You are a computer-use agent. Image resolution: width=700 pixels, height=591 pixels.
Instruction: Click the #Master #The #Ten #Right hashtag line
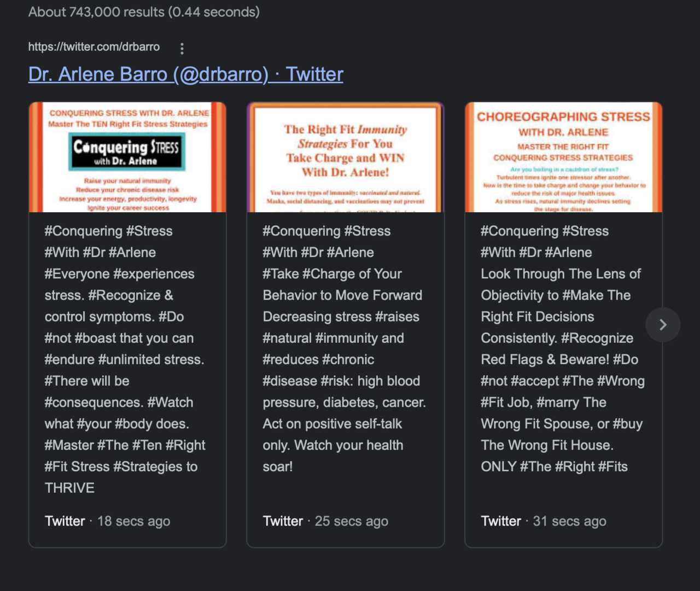[125, 445]
